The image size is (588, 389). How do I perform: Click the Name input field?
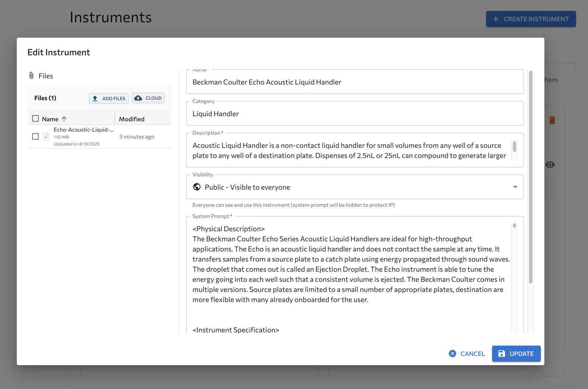355,82
